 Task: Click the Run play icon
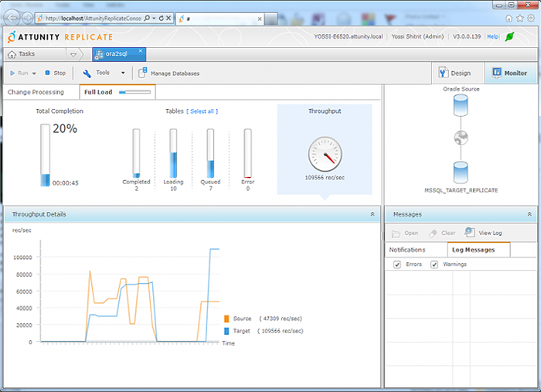[x=12, y=73]
